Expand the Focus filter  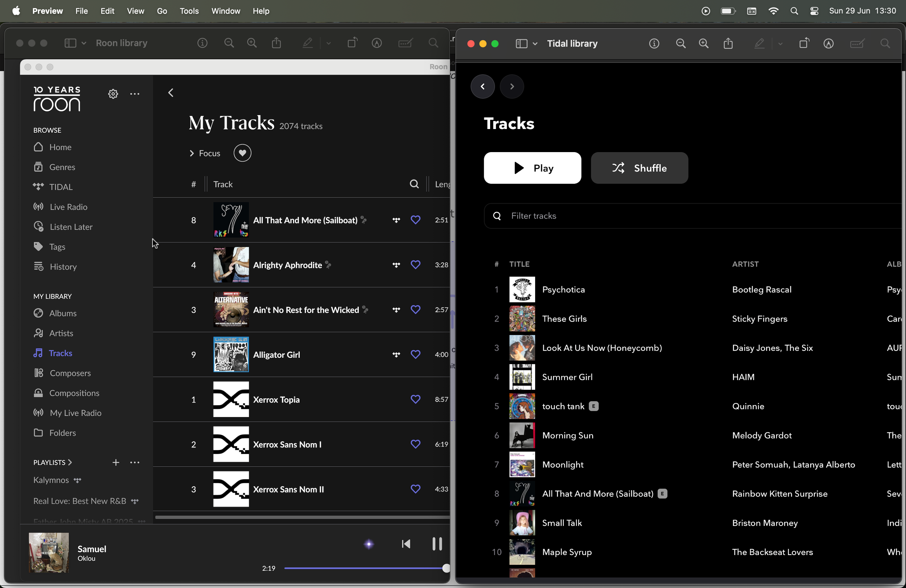[x=205, y=153]
